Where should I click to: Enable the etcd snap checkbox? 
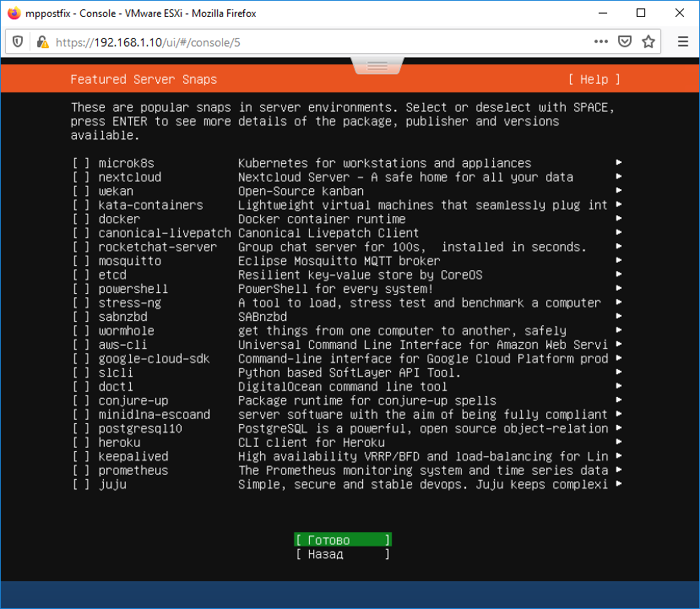click(x=81, y=275)
